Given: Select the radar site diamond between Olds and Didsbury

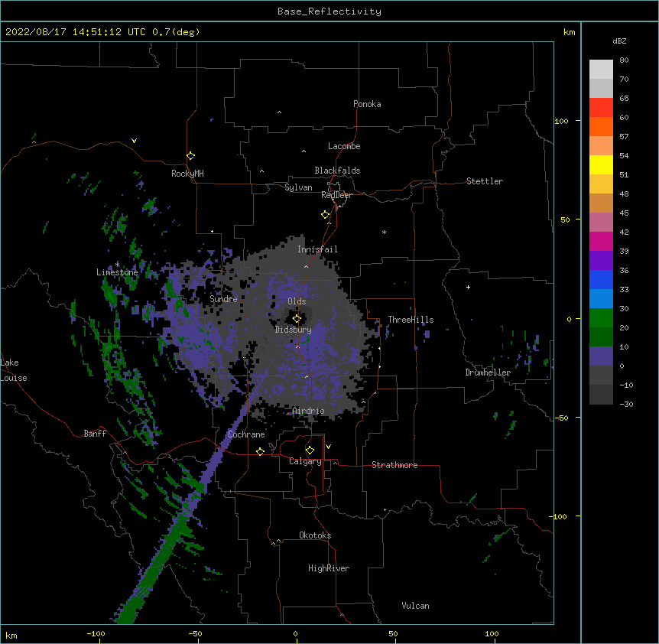Looking at the screenshot, I should tap(297, 319).
